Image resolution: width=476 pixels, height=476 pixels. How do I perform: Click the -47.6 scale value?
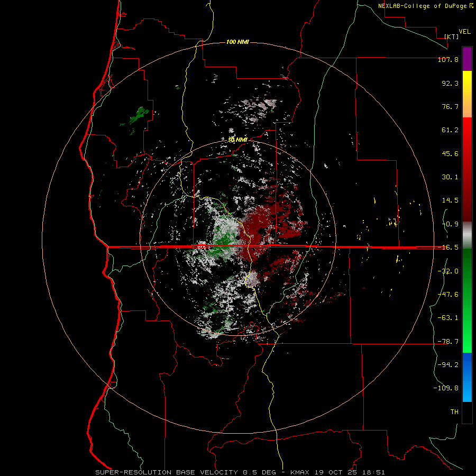pos(448,295)
